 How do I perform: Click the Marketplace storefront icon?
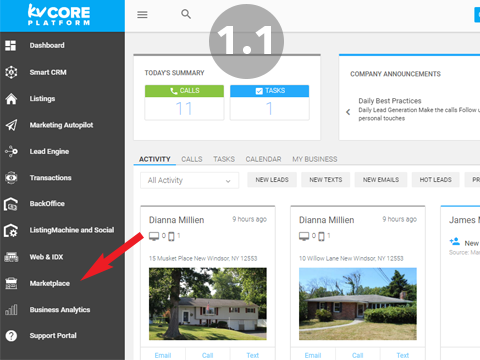click(x=11, y=283)
